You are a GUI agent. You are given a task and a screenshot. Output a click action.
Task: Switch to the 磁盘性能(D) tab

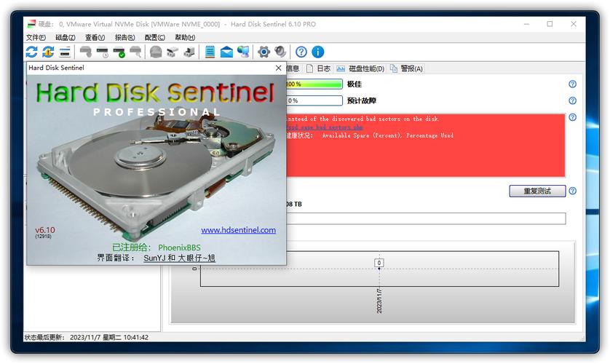[360, 69]
